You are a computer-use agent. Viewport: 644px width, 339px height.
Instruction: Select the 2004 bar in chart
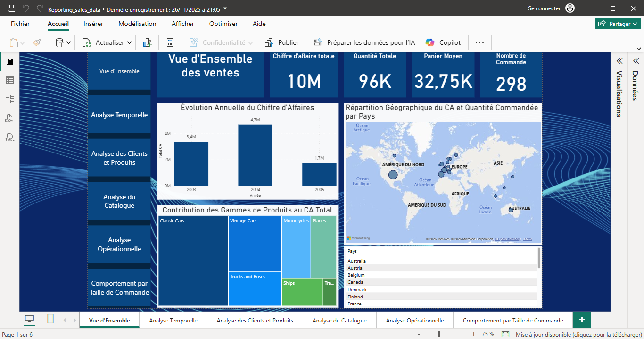(255, 155)
